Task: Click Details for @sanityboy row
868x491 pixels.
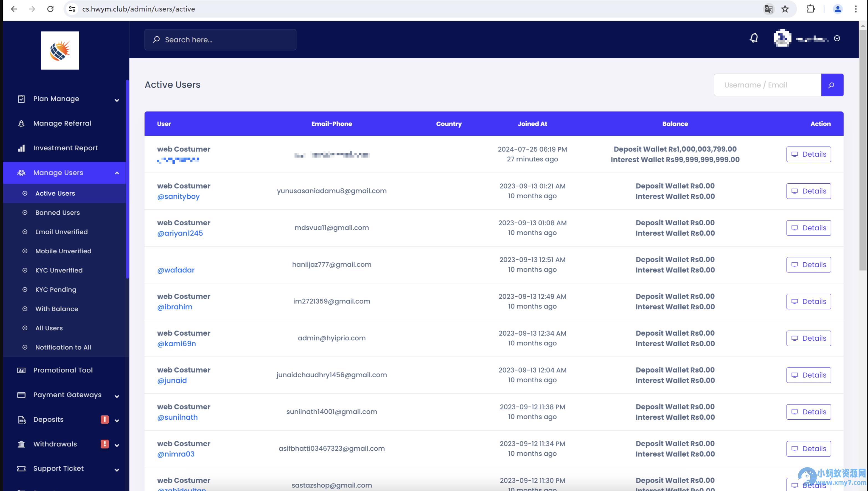Action: point(808,191)
